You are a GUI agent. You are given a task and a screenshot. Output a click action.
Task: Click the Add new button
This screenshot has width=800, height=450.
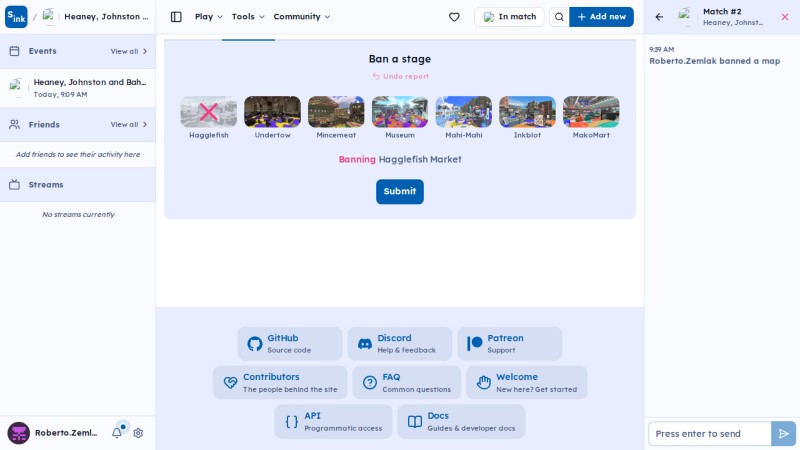(602, 17)
